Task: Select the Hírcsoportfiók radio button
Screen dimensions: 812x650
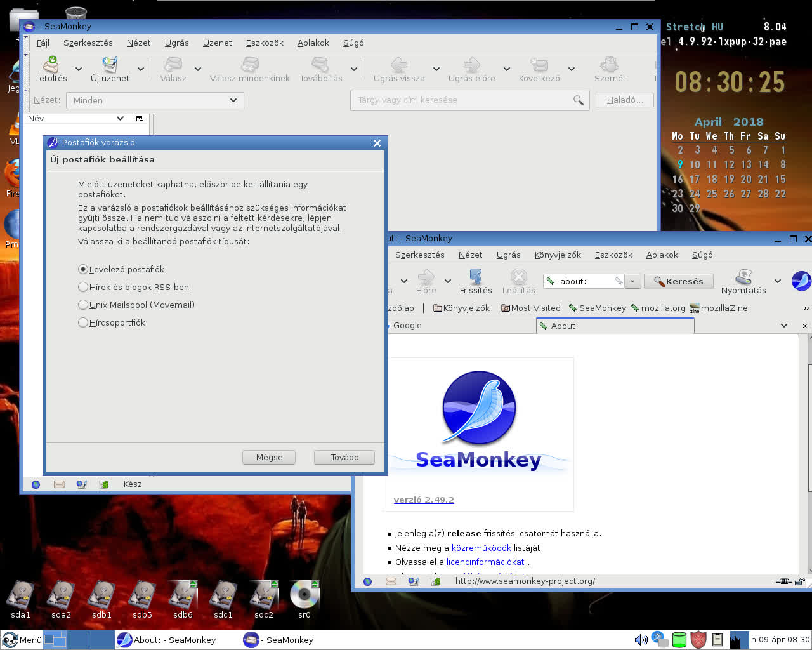Action: coord(83,323)
